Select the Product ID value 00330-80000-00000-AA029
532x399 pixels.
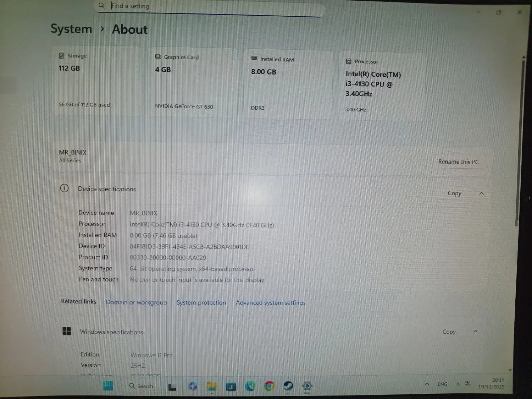168,258
